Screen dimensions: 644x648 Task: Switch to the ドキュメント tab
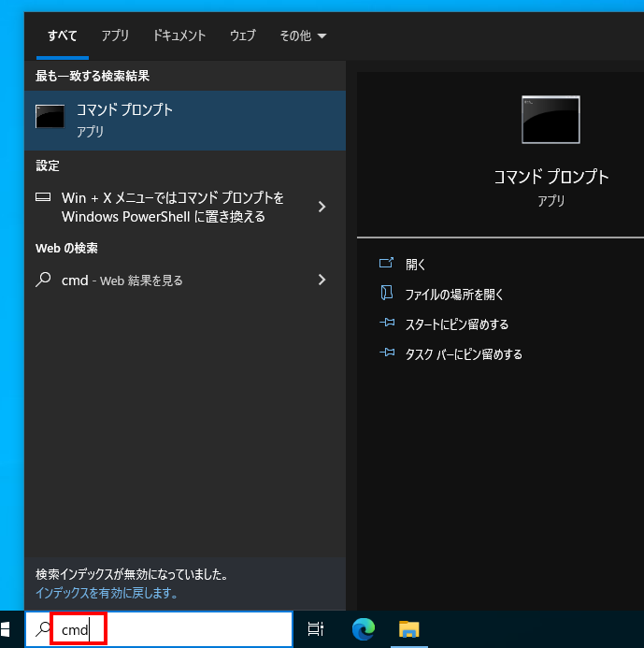click(x=179, y=36)
